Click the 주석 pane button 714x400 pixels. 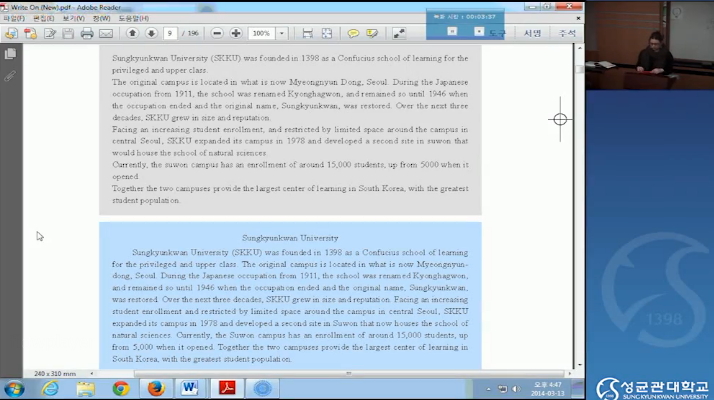[x=567, y=33]
